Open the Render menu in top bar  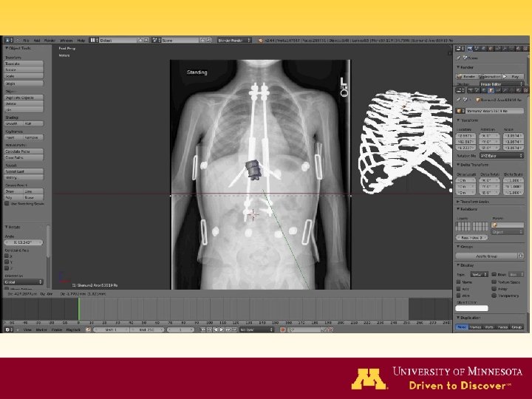(x=50, y=41)
